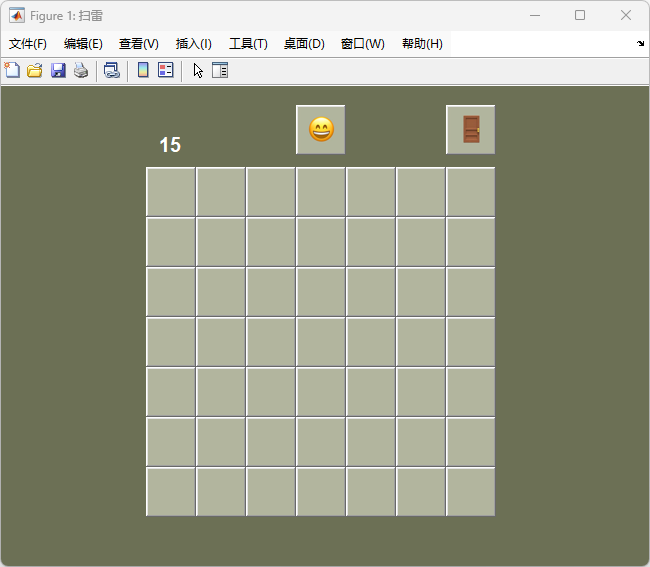This screenshot has height=567, width=650.
Task: Reveal the minefield cell directly below the 15 counter
Action: click(170, 191)
